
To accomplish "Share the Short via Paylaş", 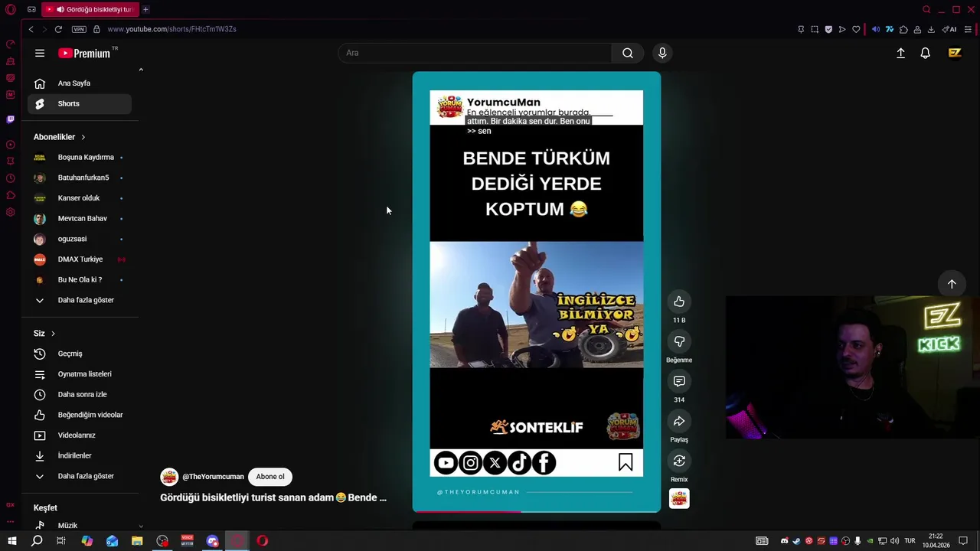I will pyautogui.click(x=679, y=421).
